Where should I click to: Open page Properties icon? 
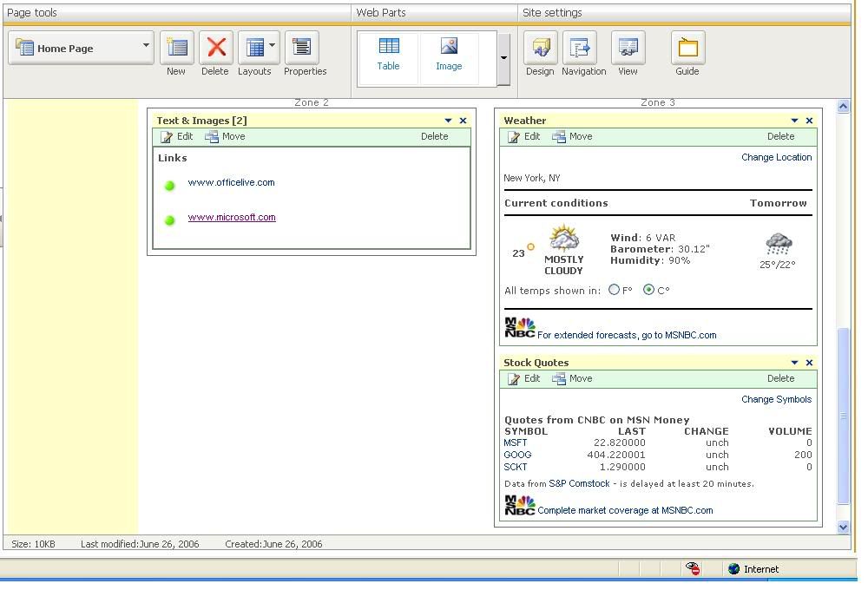coord(302,48)
